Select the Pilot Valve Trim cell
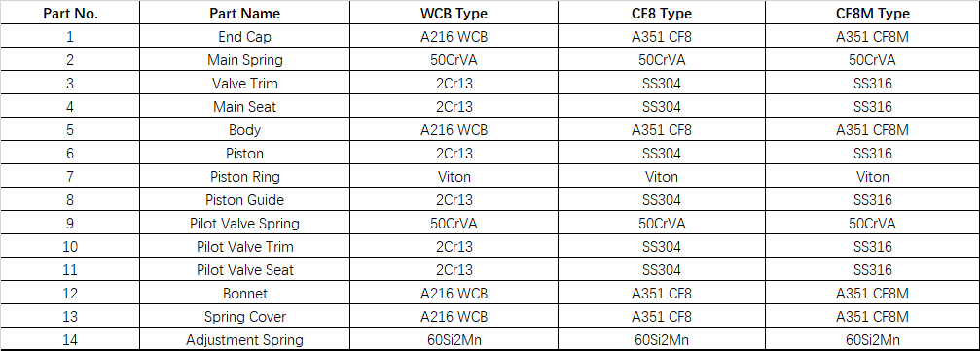The image size is (980, 351). pyautogui.click(x=245, y=247)
